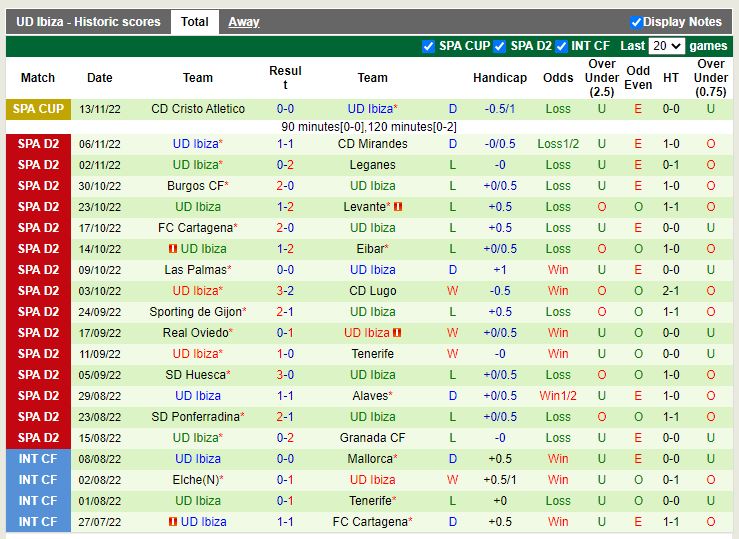Open Burgos CF team link
This screenshot has height=539, width=739.
(x=195, y=186)
